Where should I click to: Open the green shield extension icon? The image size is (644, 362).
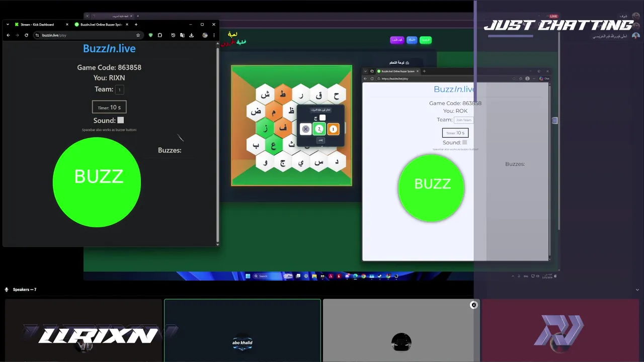click(150, 35)
